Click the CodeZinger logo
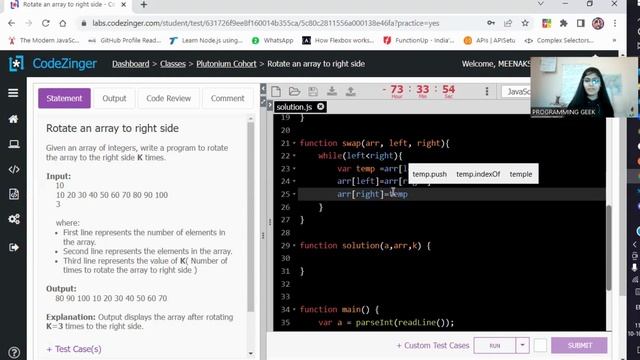The image size is (640, 360). tap(53, 64)
